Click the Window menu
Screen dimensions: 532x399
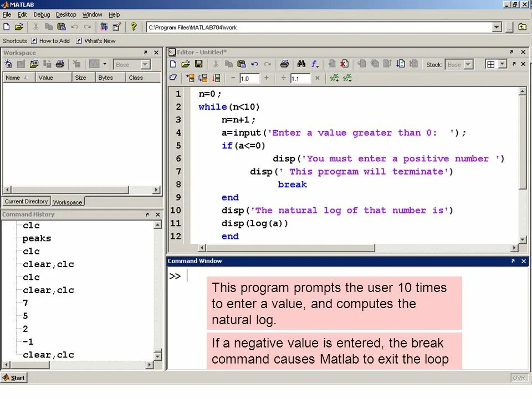pyautogui.click(x=92, y=14)
